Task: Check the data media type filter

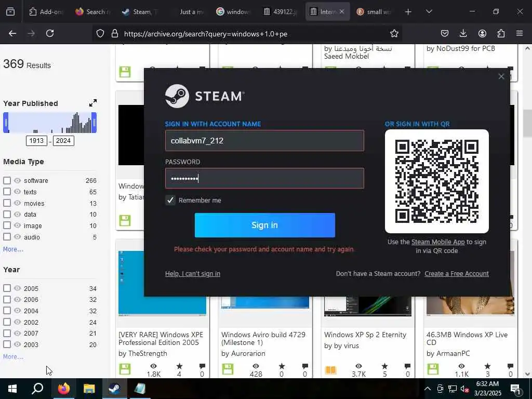Action: tap(7, 215)
